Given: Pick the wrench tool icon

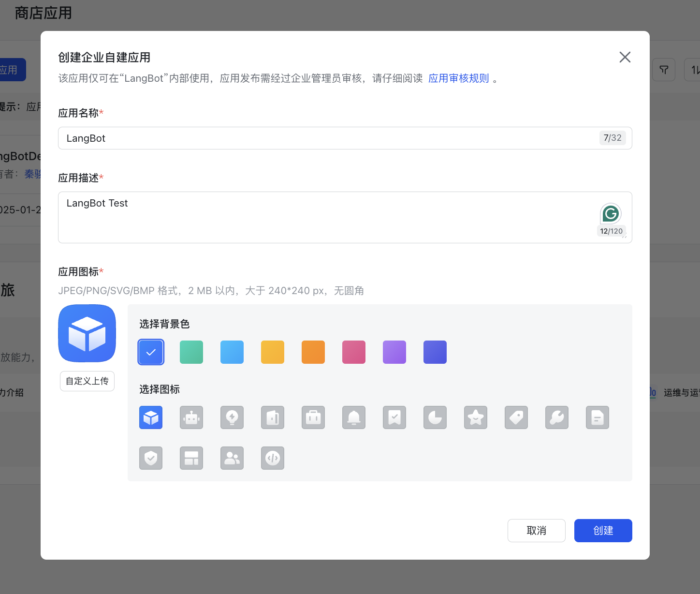Looking at the screenshot, I should 557,417.
